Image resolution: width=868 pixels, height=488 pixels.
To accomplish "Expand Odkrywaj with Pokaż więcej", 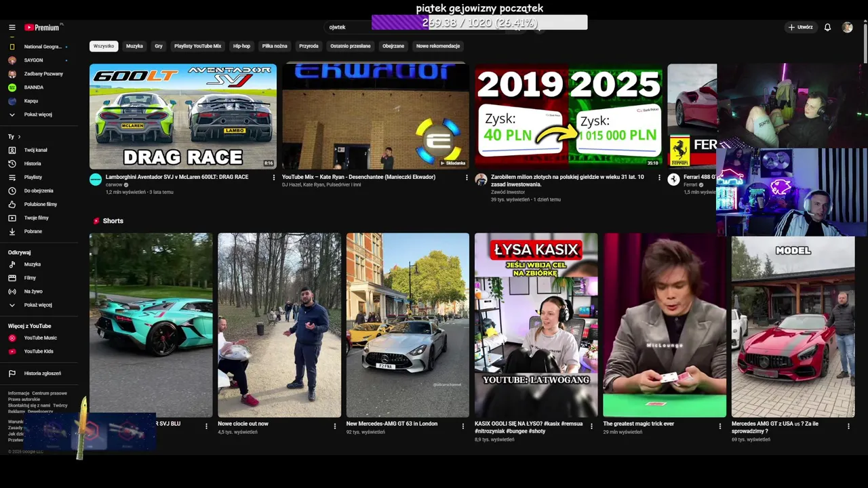I will [x=39, y=305].
